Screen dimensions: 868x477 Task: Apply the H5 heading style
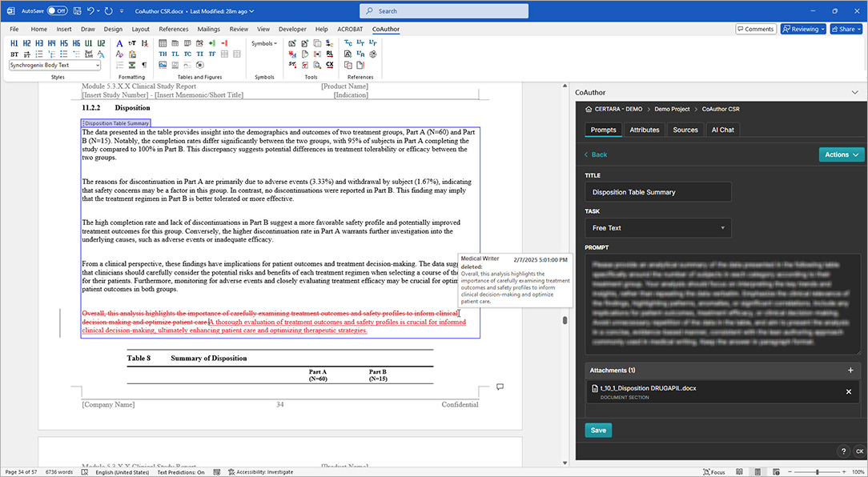[64, 43]
